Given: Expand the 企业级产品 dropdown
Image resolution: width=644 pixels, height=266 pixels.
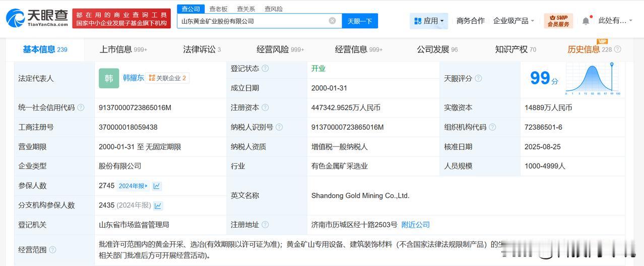Looking at the screenshot, I should coord(513,21).
